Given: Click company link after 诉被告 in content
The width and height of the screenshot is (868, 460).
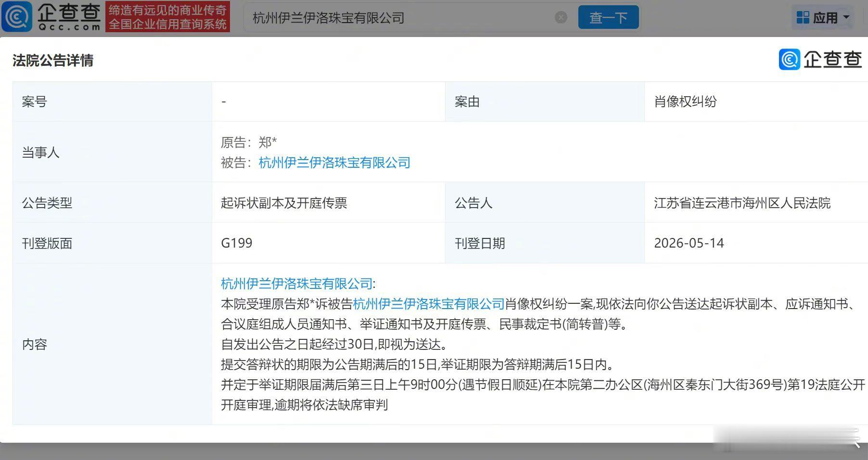Looking at the screenshot, I should (x=429, y=304).
